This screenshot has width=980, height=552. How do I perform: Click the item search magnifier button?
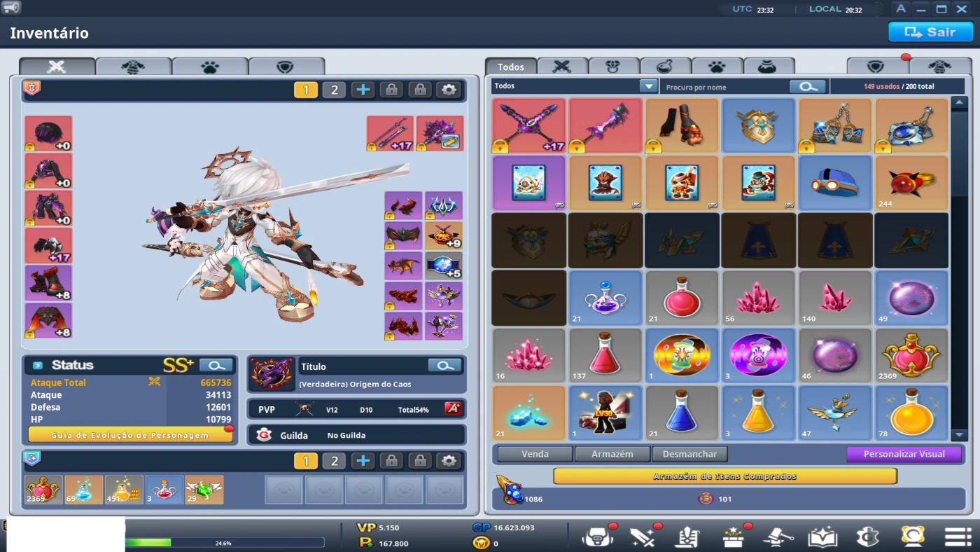808,86
